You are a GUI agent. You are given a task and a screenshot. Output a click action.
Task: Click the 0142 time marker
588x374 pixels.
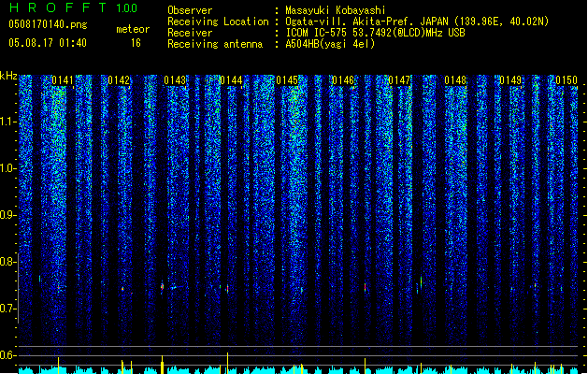coord(119,80)
